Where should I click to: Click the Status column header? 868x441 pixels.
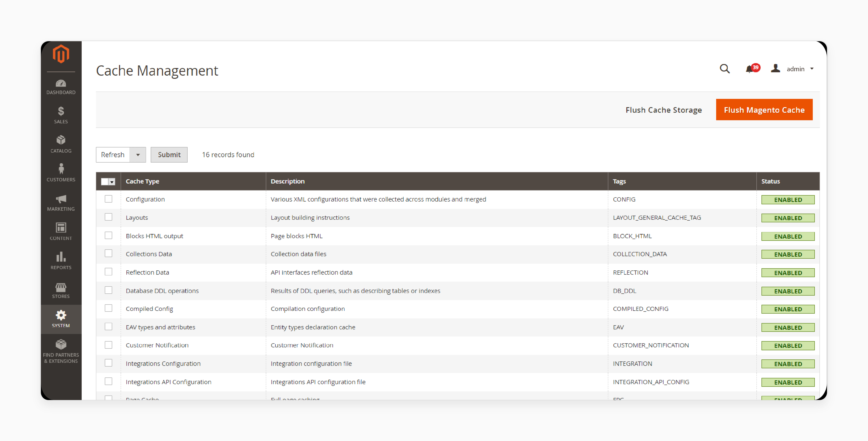point(788,181)
